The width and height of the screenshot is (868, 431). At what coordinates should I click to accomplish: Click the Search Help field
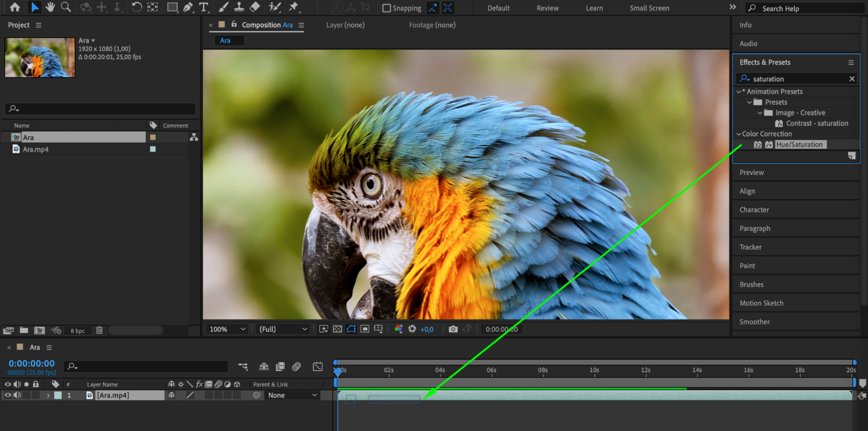point(803,8)
